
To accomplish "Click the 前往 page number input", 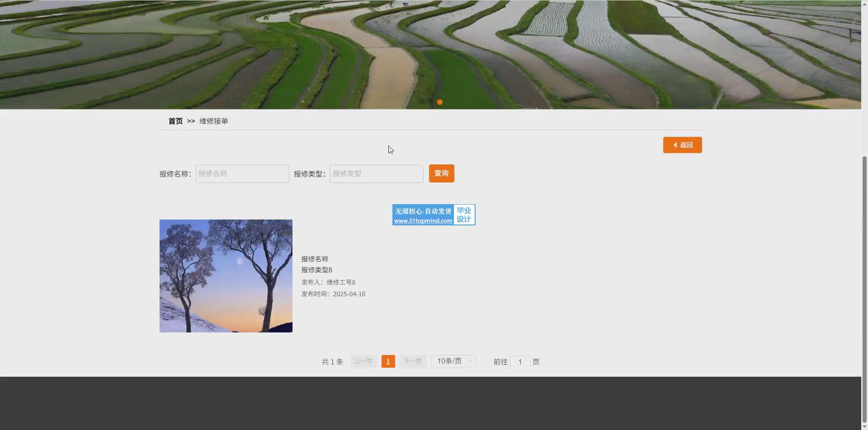I will click(520, 362).
